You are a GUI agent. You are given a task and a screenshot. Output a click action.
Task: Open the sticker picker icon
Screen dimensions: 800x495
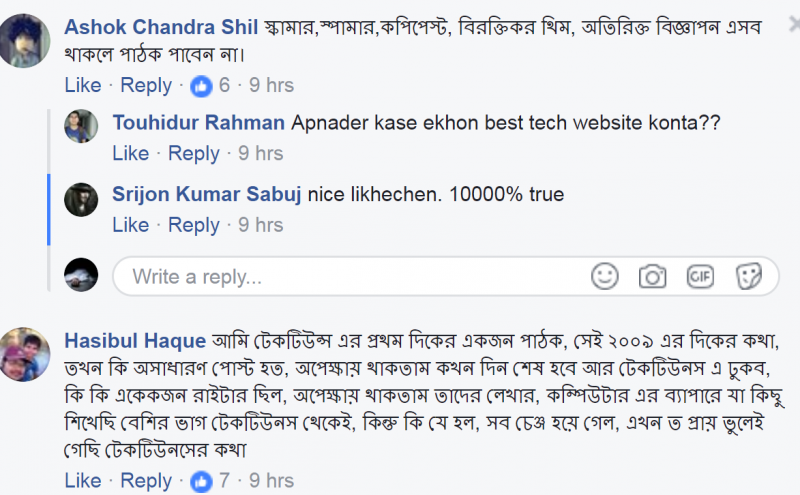[x=749, y=276]
